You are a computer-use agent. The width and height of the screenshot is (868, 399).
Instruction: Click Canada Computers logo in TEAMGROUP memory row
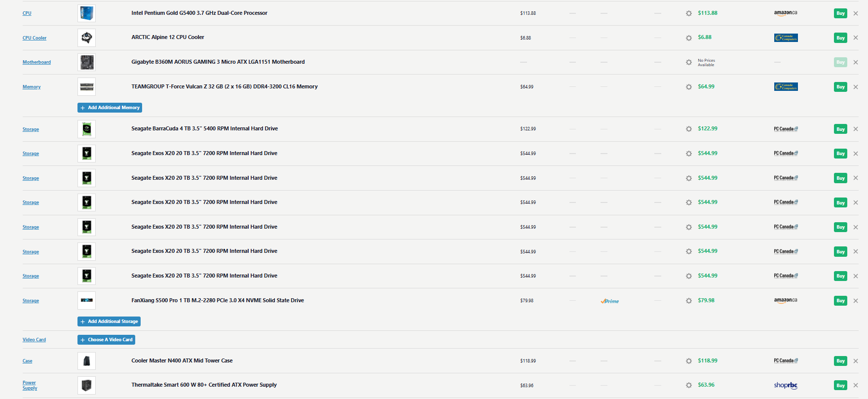(x=786, y=87)
